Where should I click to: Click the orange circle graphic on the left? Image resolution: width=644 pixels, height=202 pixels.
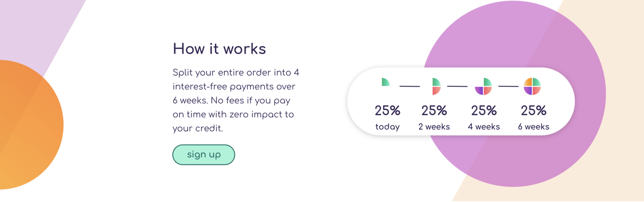tap(30, 125)
